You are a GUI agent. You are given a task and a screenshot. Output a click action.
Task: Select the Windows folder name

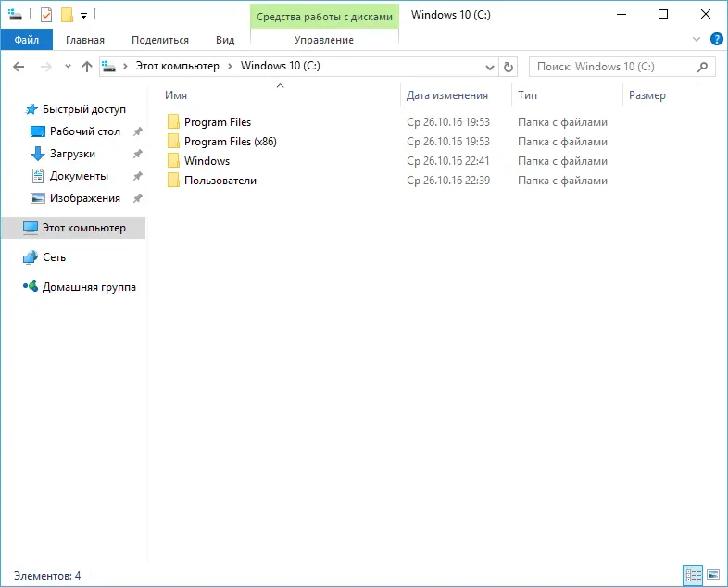tap(207, 161)
